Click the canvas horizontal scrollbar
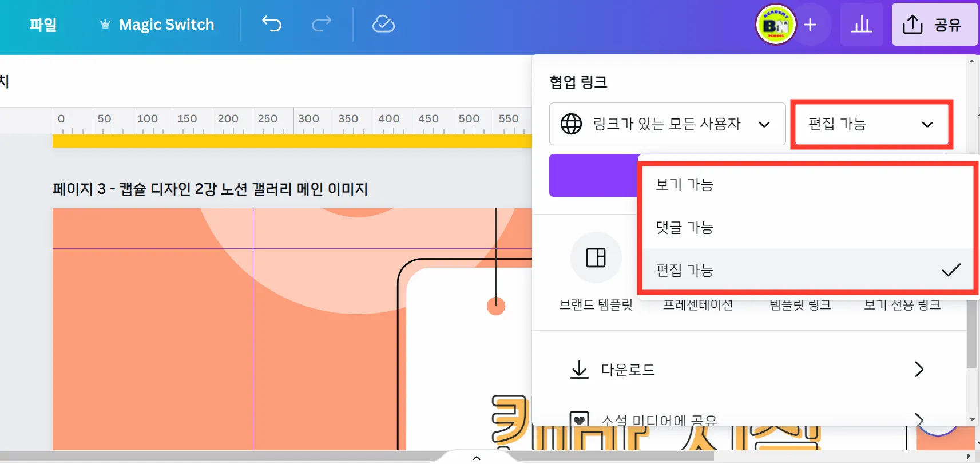The height and width of the screenshot is (464, 980). (x=357, y=457)
